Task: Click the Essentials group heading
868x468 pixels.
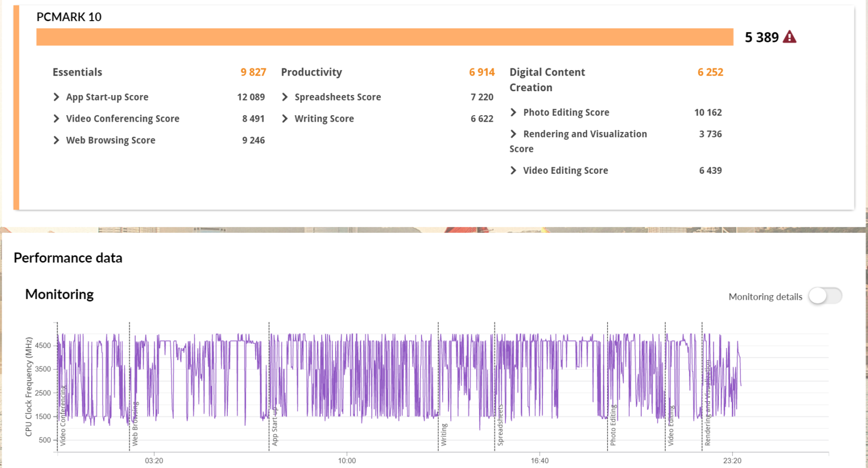Action: tap(77, 72)
